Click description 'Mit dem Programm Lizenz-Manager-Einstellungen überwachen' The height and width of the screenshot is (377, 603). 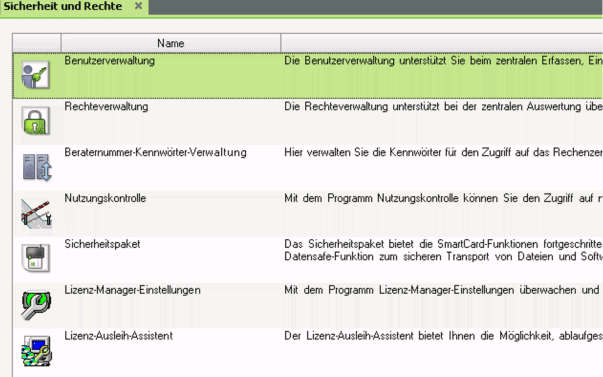point(443,290)
